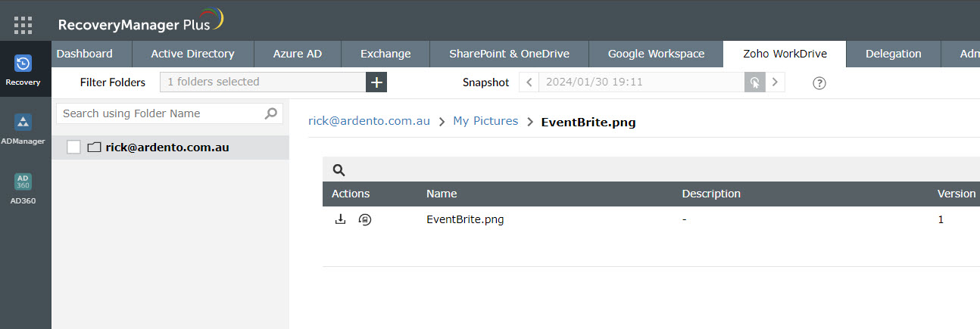The image size is (980, 329).
Task: Click the Filter Folders label
Action: click(x=113, y=82)
